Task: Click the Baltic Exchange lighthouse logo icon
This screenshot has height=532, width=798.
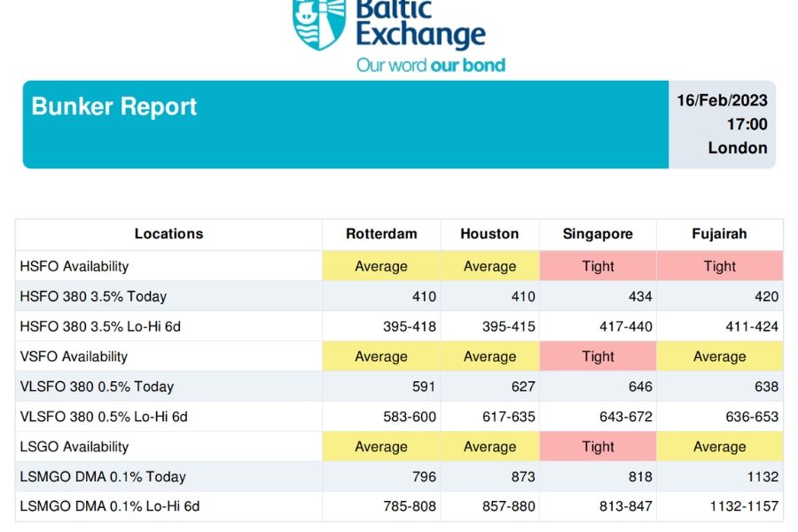Action: (x=318, y=23)
